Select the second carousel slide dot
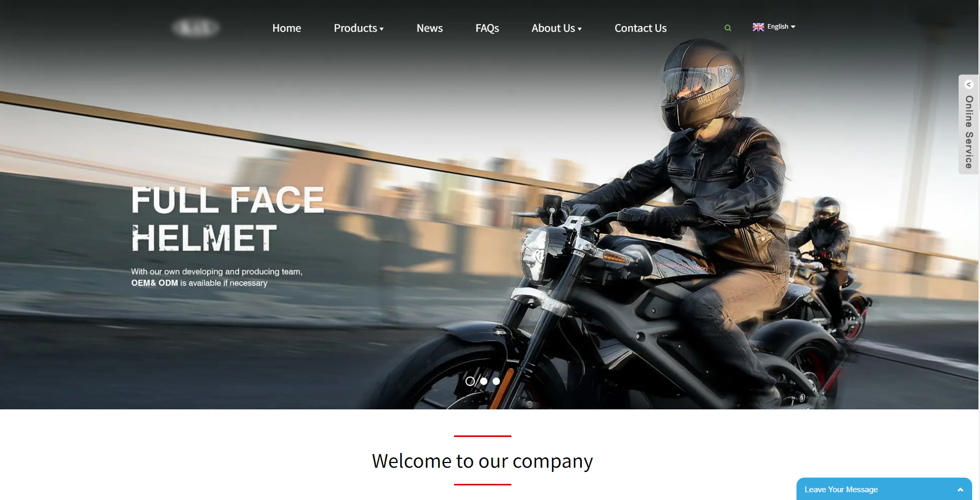Viewport: 980px width, 500px height. pyautogui.click(x=484, y=381)
